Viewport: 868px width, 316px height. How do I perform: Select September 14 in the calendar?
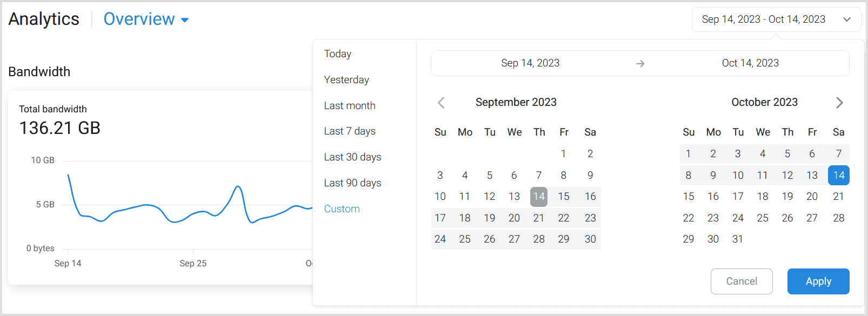(539, 197)
